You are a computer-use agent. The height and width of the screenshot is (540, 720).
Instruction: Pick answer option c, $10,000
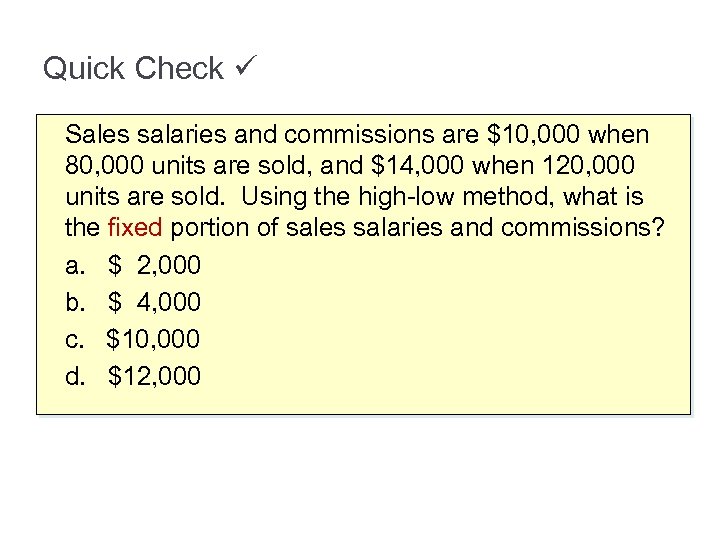[153, 339]
